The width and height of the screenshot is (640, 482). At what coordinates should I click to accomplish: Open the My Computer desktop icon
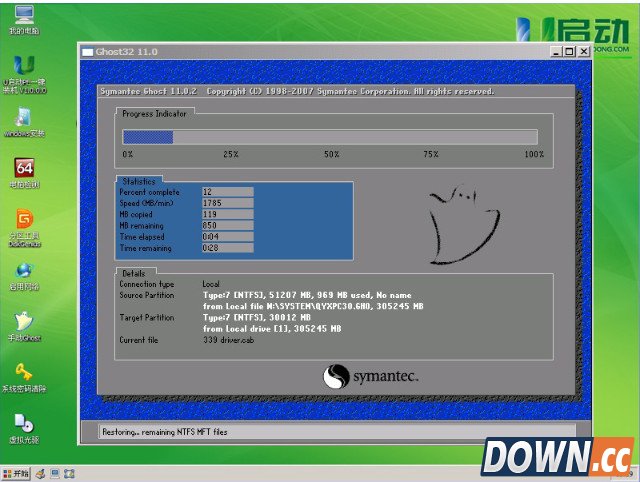point(23,16)
